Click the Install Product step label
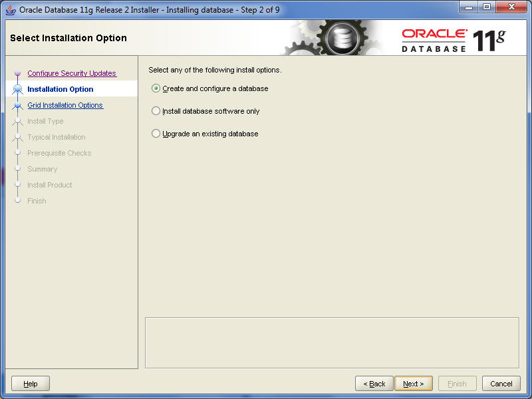The height and width of the screenshot is (399, 532). [49, 185]
